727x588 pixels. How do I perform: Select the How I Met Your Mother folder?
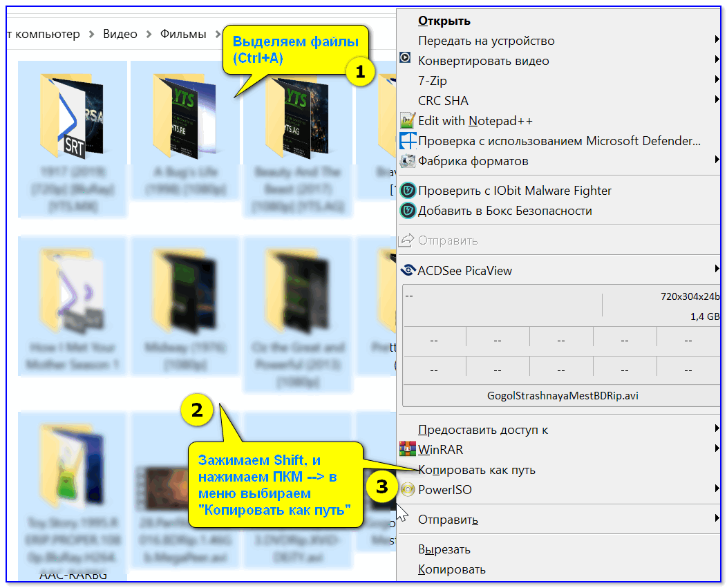(x=73, y=306)
